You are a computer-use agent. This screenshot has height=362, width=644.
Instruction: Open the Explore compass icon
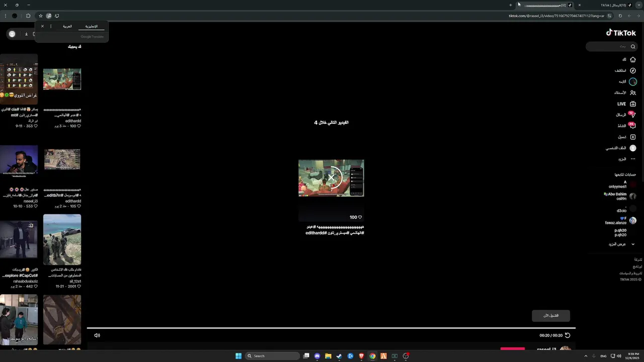633,70
